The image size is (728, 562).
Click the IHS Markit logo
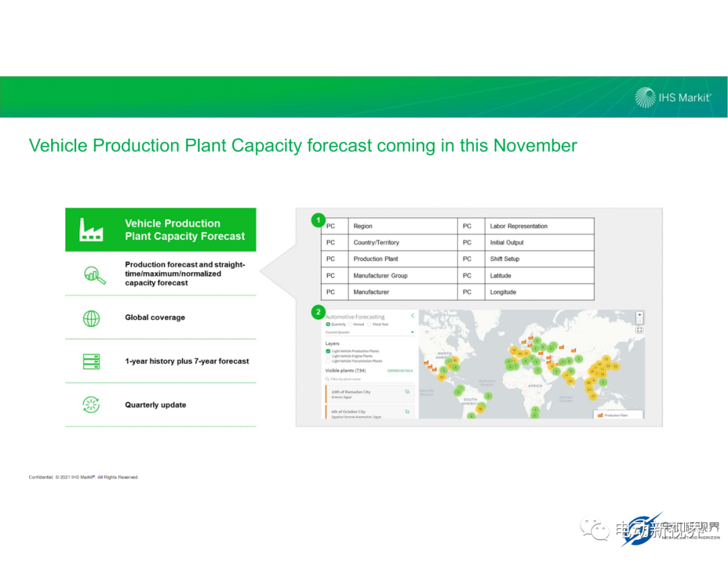point(673,98)
